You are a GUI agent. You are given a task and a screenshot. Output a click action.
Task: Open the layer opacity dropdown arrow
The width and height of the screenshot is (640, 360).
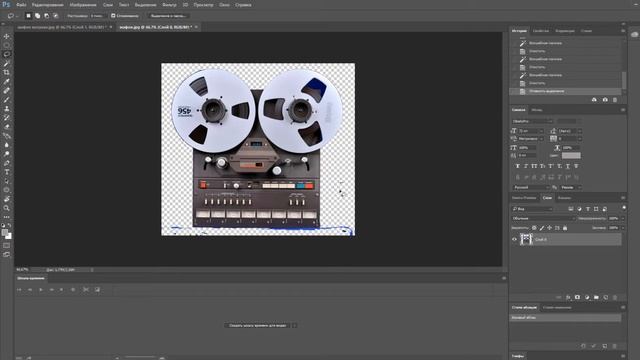(623, 218)
